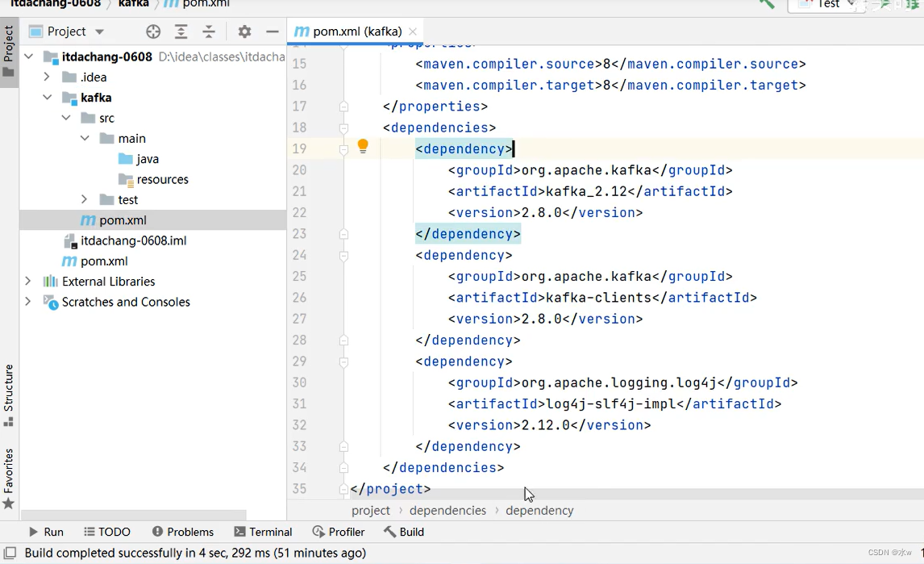Screen dimensions: 924x564
Task: Open Project panel settings gear
Action: 244,31
